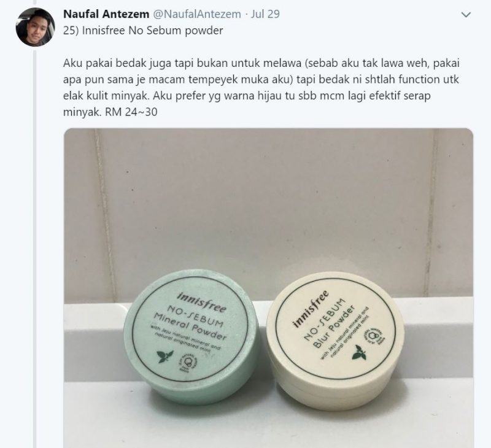Open the @NaufalAntezem handle link
The height and width of the screenshot is (448, 491).
tap(196, 14)
